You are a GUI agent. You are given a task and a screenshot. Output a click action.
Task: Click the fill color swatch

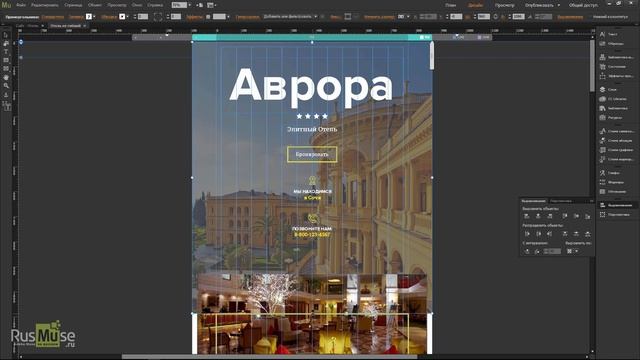coord(89,17)
